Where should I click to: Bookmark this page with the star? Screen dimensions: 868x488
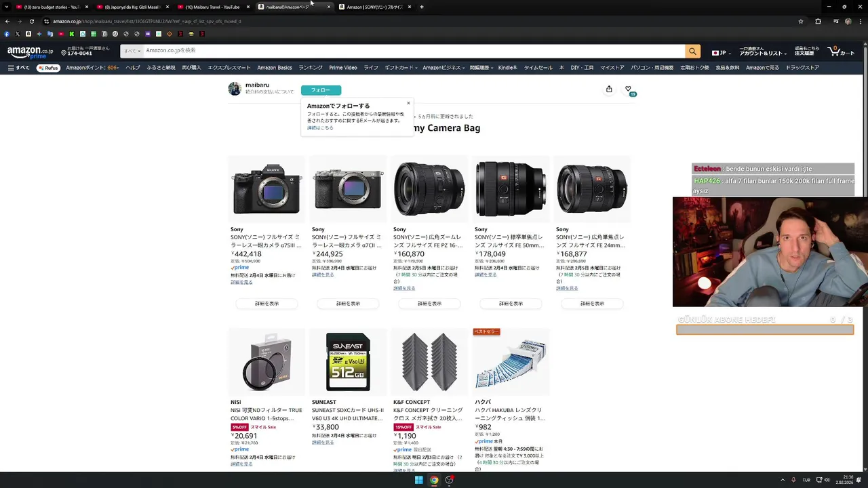coord(801,21)
